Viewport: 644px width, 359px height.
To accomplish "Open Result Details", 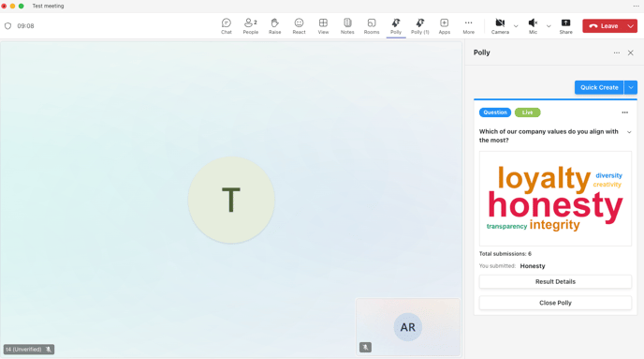I will pyautogui.click(x=555, y=282).
